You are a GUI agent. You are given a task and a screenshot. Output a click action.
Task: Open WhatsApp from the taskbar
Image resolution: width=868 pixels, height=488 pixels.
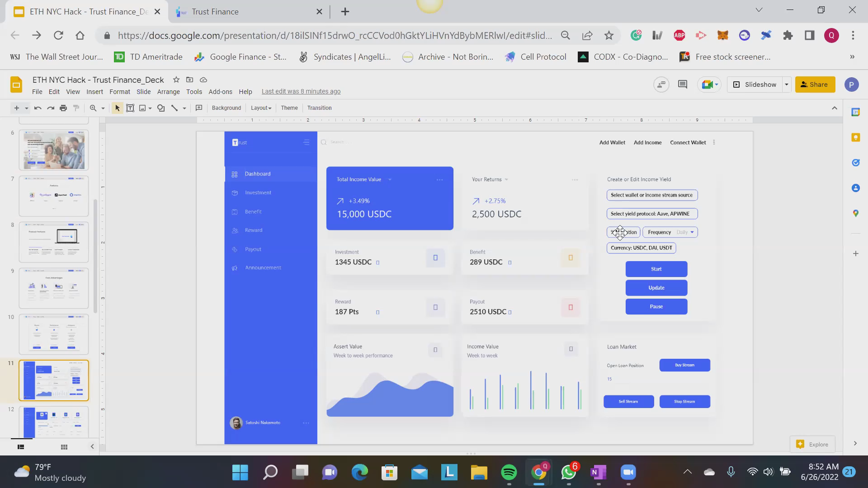pyautogui.click(x=569, y=472)
